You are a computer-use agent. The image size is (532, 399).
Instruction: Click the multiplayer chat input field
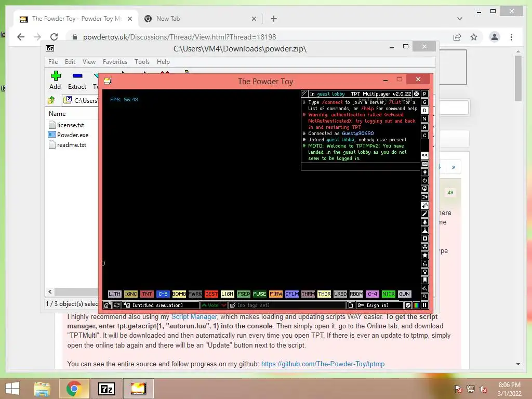pyautogui.click(x=361, y=166)
